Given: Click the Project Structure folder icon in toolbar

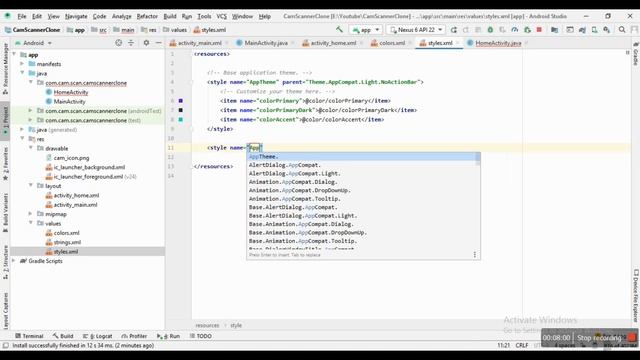Looking at the screenshot, I should pos(554,30).
